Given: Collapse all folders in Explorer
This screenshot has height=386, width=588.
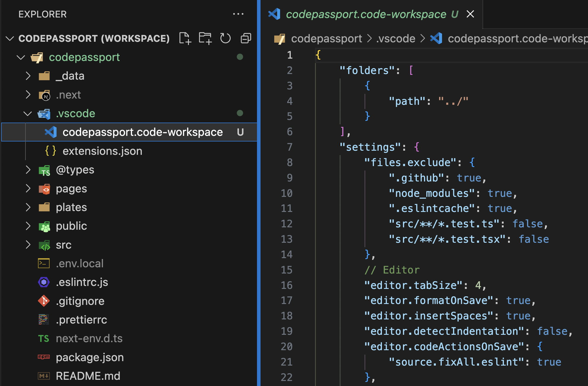Looking at the screenshot, I should pos(246,38).
